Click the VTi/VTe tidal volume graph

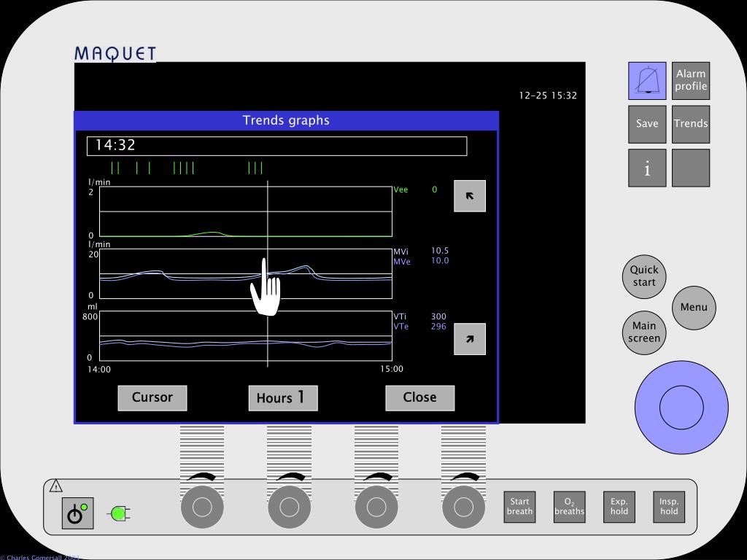point(246,335)
